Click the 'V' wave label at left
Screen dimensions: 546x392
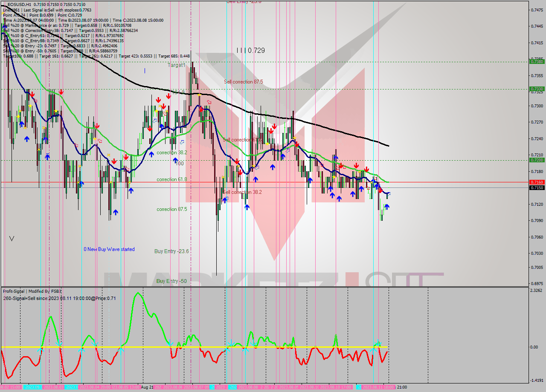click(x=12, y=239)
